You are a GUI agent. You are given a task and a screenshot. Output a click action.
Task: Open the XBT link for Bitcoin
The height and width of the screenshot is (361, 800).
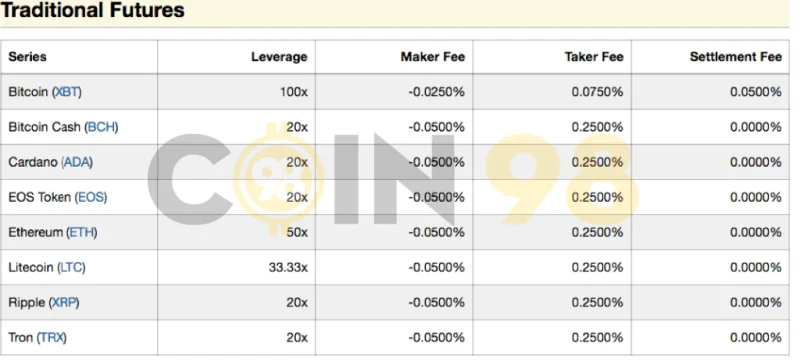coord(67,92)
